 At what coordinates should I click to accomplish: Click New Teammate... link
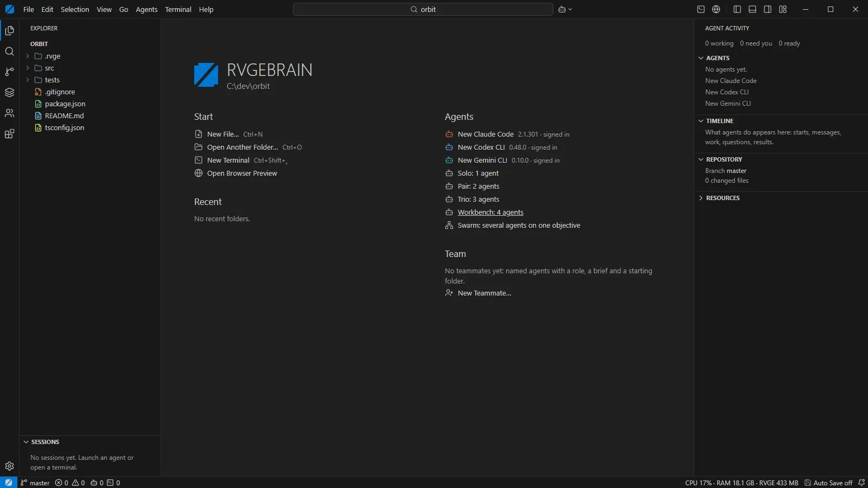pos(484,293)
